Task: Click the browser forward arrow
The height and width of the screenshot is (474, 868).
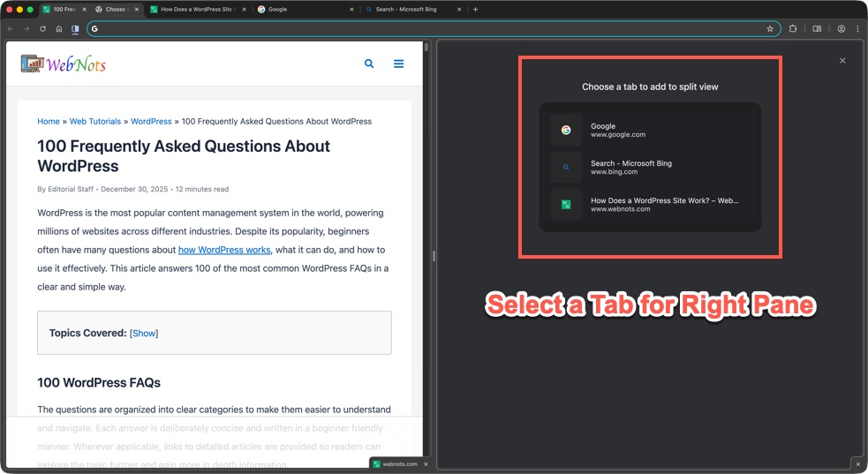Action: [26, 29]
